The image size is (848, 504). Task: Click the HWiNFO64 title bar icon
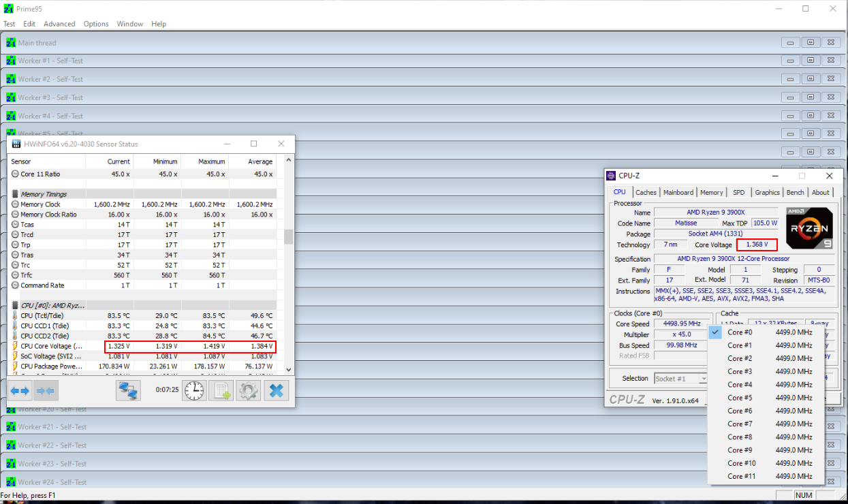tap(17, 144)
